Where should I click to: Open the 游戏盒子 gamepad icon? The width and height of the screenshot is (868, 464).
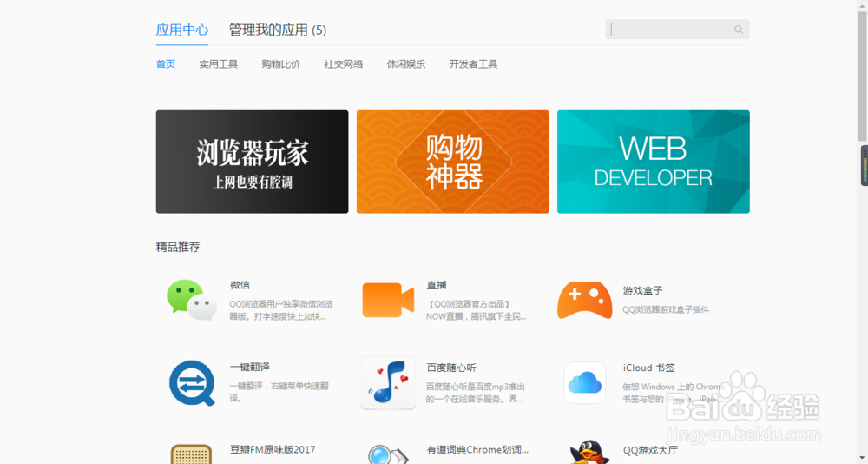pyautogui.click(x=584, y=300)
